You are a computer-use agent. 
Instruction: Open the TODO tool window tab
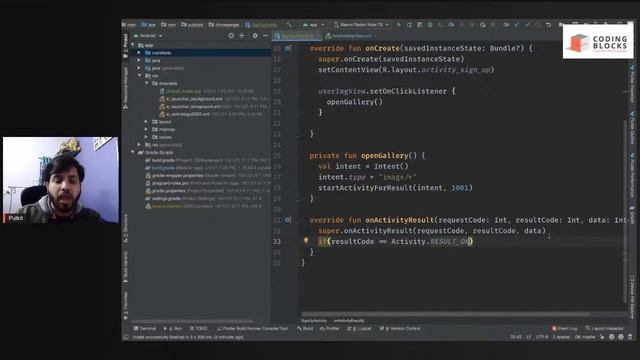199,328
